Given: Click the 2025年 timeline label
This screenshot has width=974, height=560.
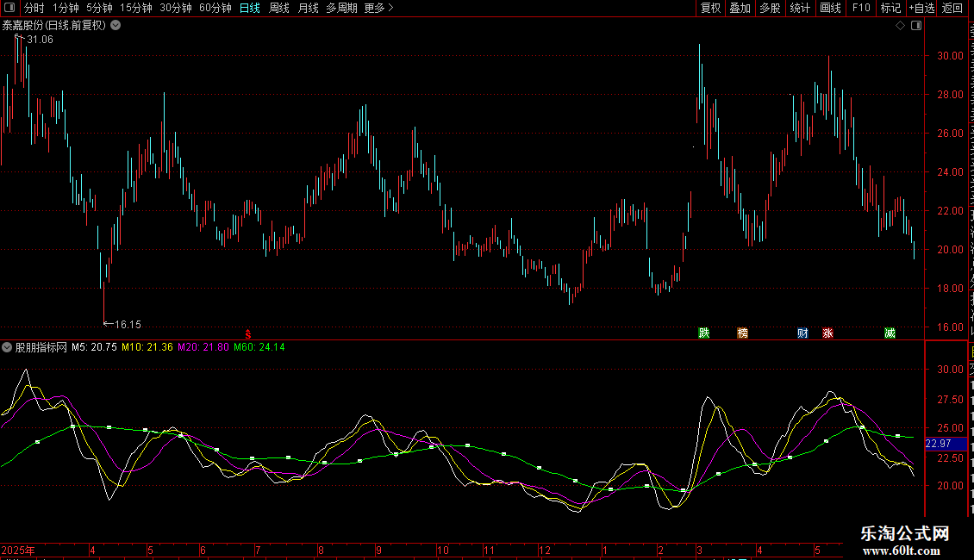Looking at the screenshot, I should (x=18, y=550).
